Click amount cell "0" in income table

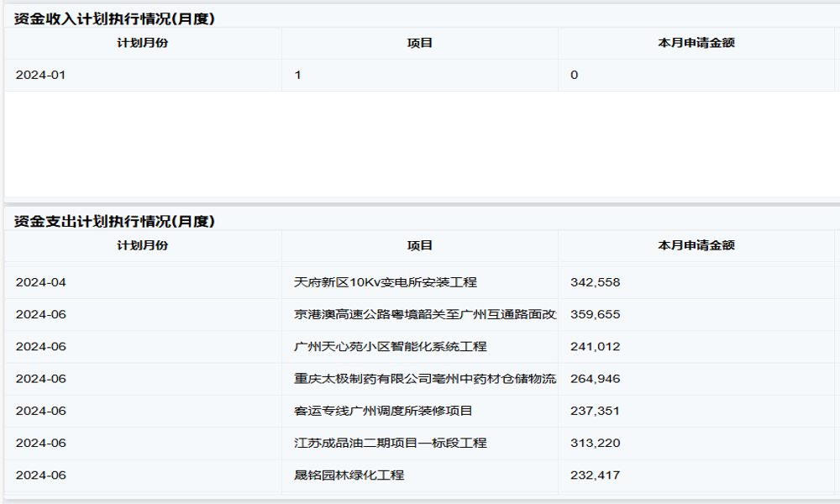pos(575,75)
